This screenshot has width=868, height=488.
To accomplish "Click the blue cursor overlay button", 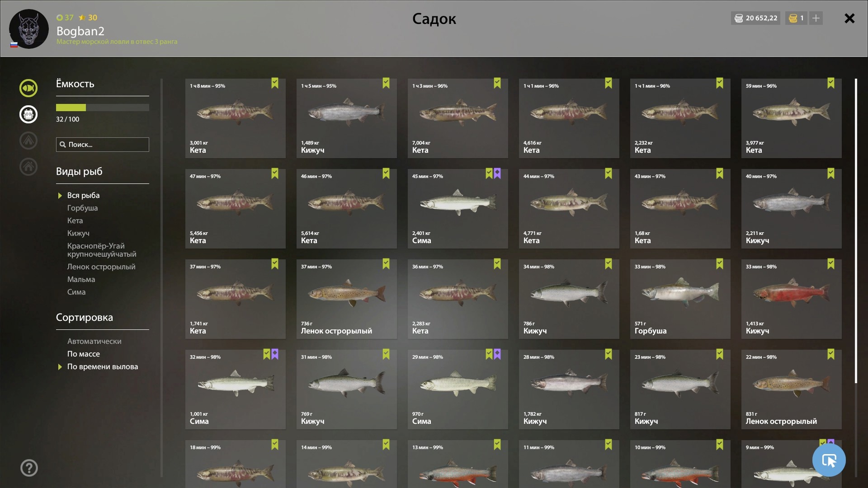I will click(829, 460).
